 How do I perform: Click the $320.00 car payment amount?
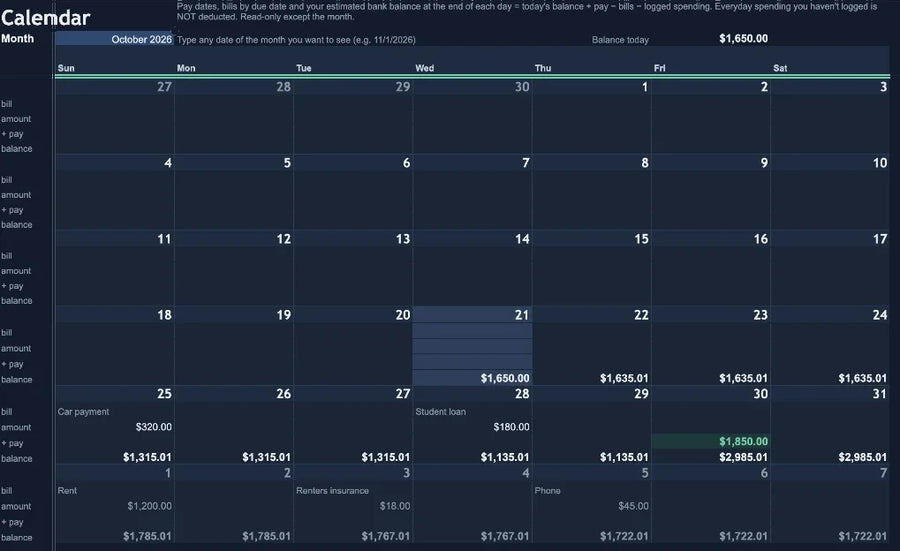click(154, 427)
